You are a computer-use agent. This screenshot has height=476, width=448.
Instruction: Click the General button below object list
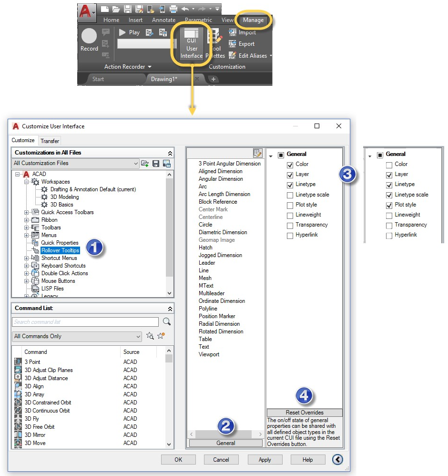pos(226,443)
